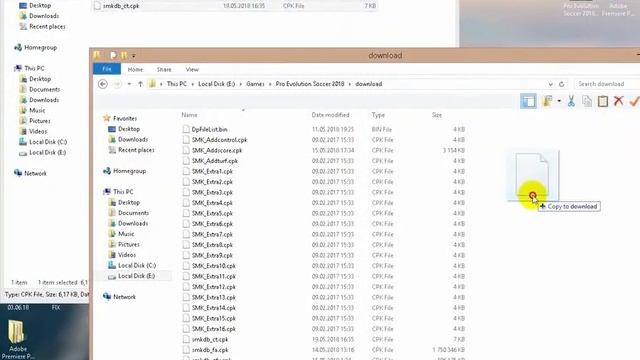640x360 pixels.
Task: Click the Paste clipboard icon
Action: pyautogui.click(x=603, y=101)
